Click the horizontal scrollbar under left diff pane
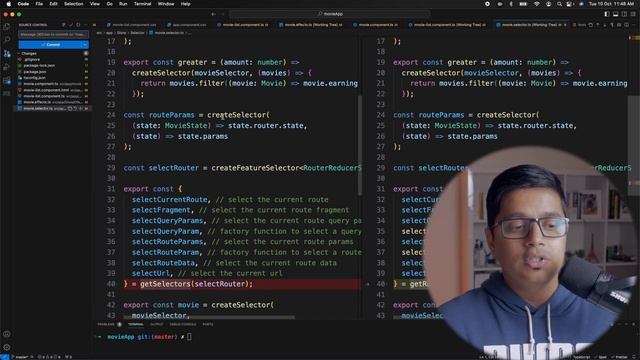640x360 pixels. tap(209, 317)
